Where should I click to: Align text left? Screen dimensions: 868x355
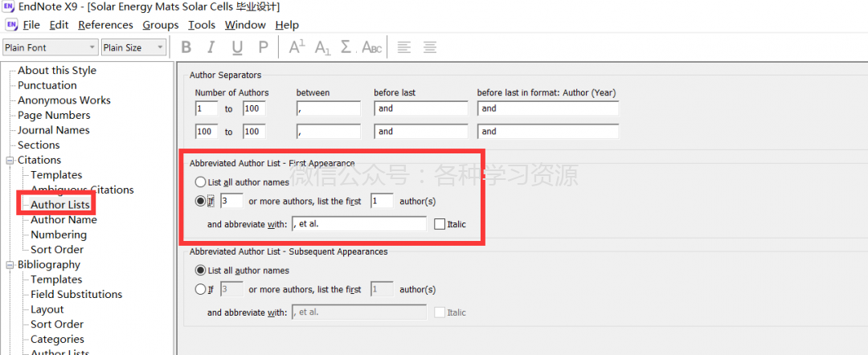404,47
